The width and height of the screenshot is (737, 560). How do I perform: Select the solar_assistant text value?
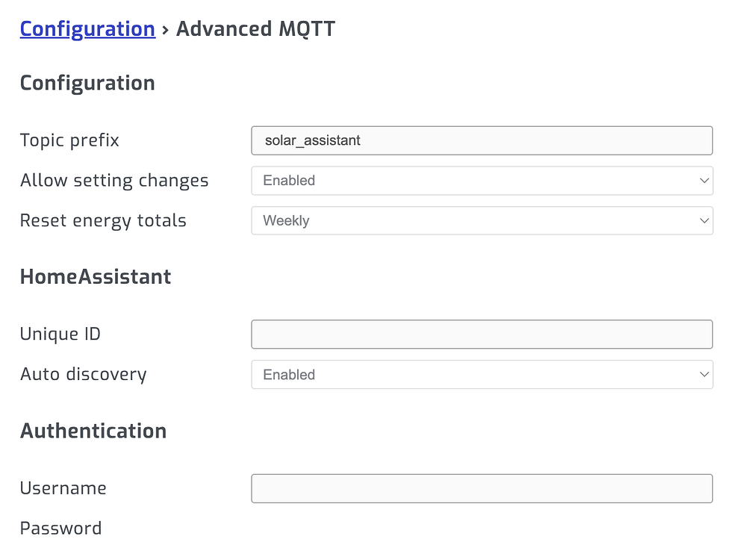click(x=311, y=140)
